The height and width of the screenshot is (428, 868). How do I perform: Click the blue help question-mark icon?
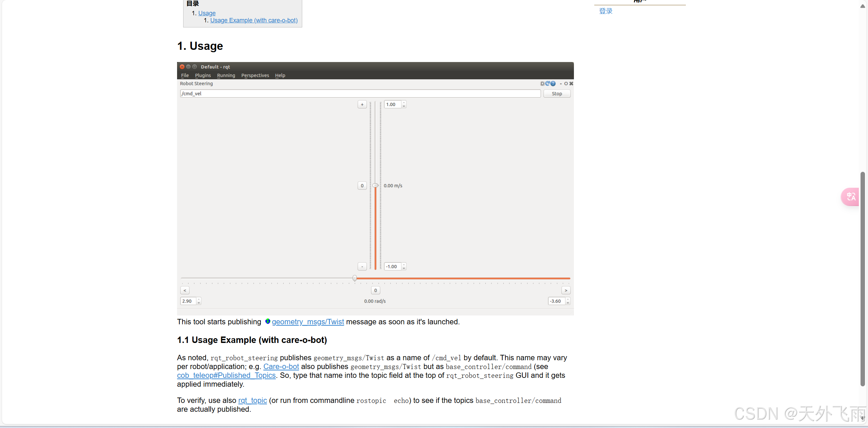click(x=553, y=84)
